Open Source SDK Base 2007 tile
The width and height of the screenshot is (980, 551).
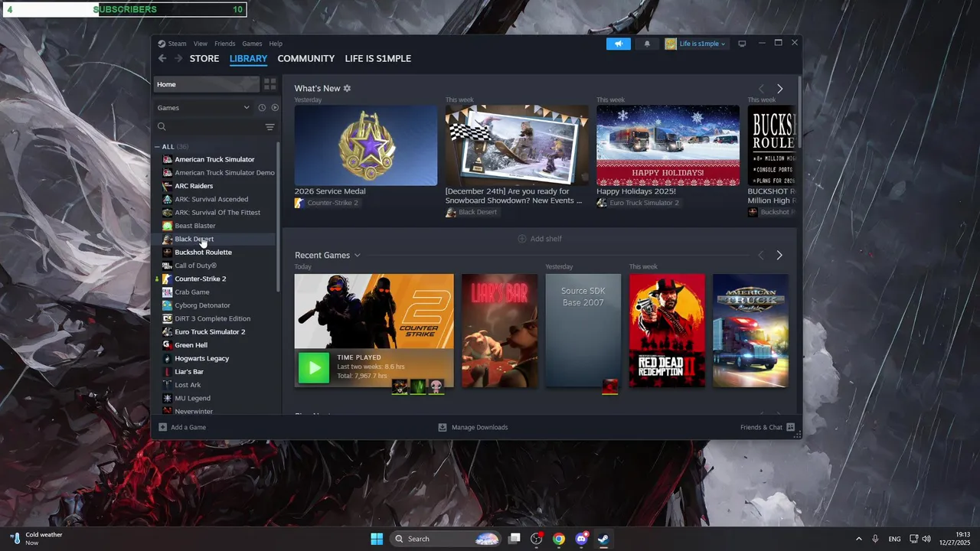[x=583, y=331]
